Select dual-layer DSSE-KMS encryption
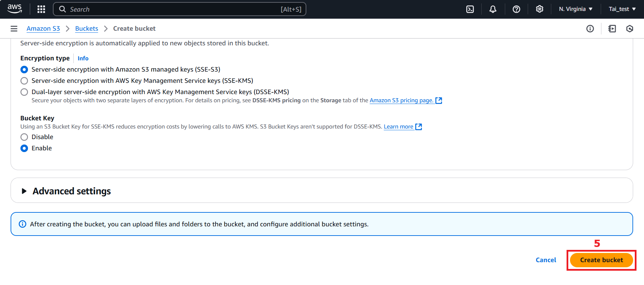 pos(24,92)
